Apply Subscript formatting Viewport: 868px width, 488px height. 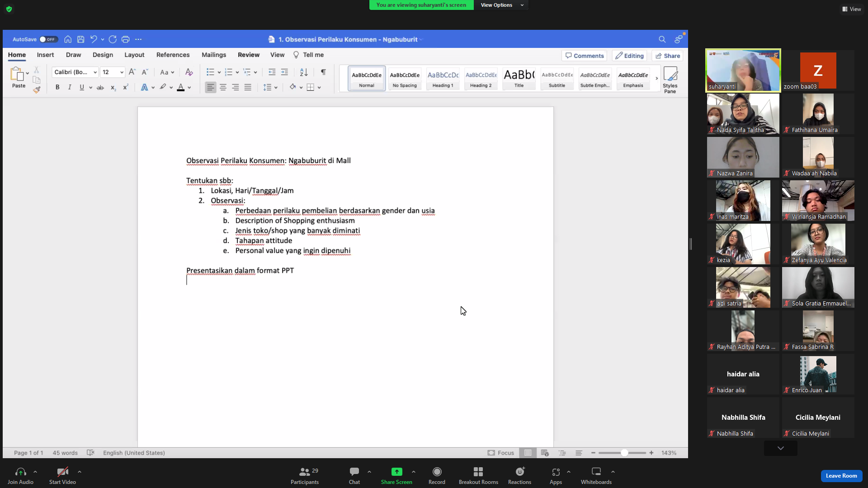(113, 87)
